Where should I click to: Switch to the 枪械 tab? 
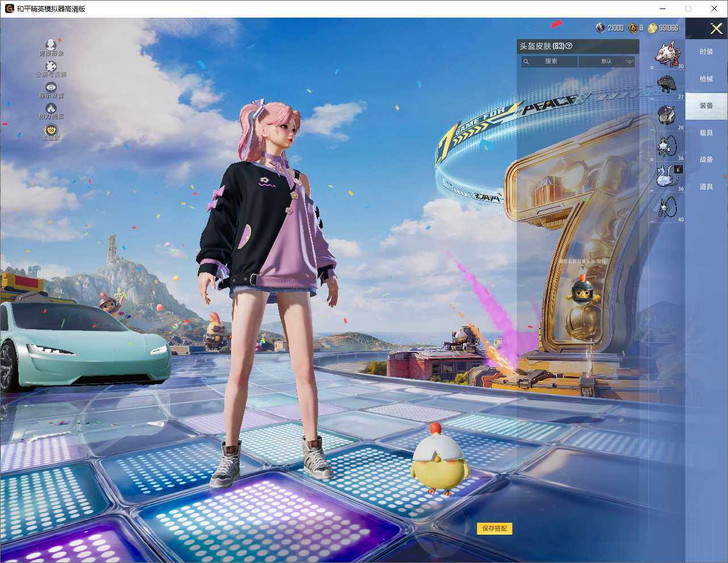(706, 79)
